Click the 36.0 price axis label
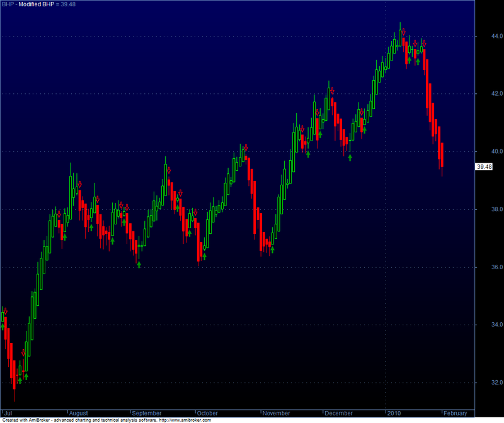This screenshot has width=504, height=423. (x=497, y=267)
